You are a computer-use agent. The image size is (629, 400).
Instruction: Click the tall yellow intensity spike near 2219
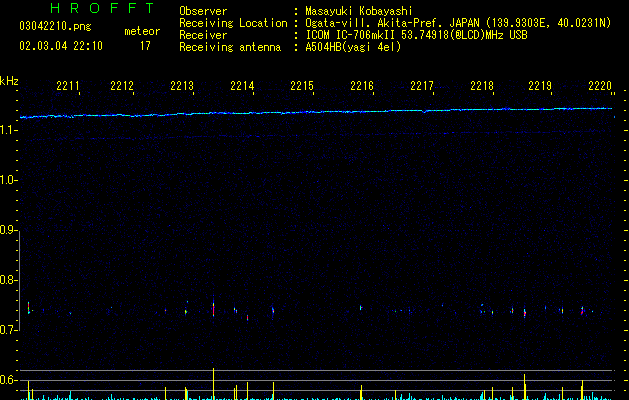point(524,387)
